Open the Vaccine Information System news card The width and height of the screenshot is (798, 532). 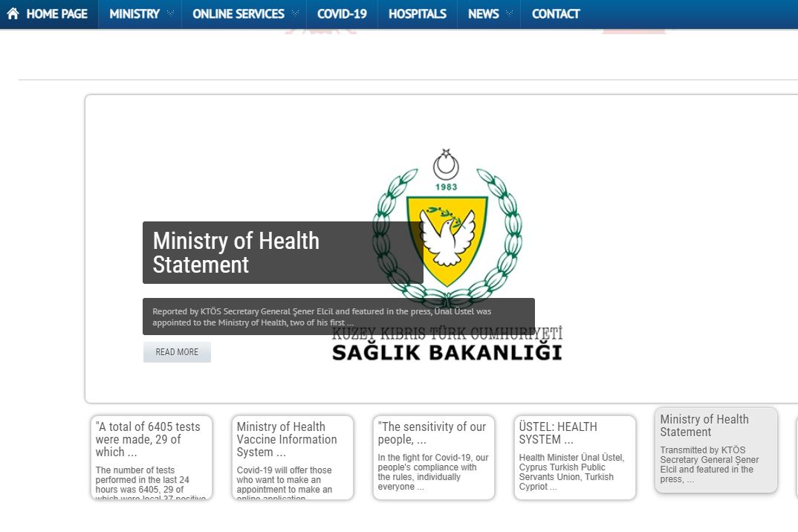(x=293, y=457)
